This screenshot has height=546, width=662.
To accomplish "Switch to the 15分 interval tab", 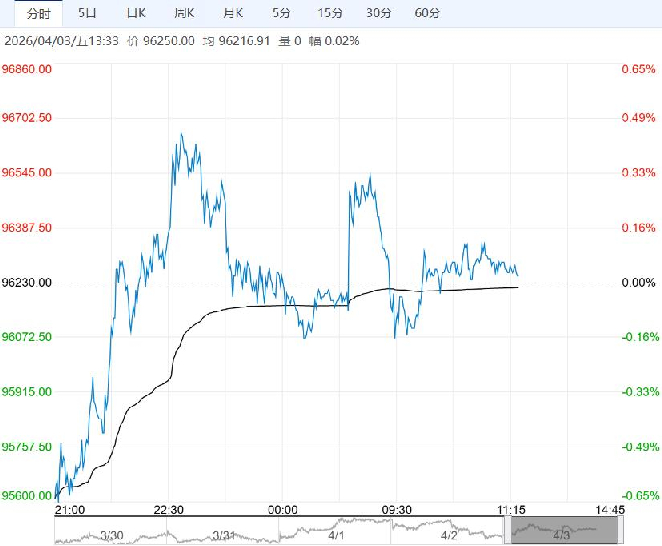I will click(x=329, y=14).
